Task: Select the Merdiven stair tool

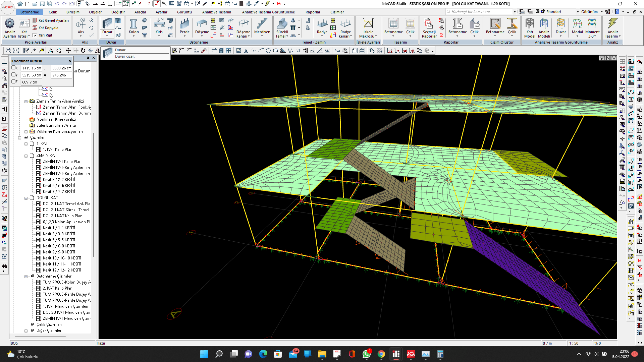Action: click(262, 27)
